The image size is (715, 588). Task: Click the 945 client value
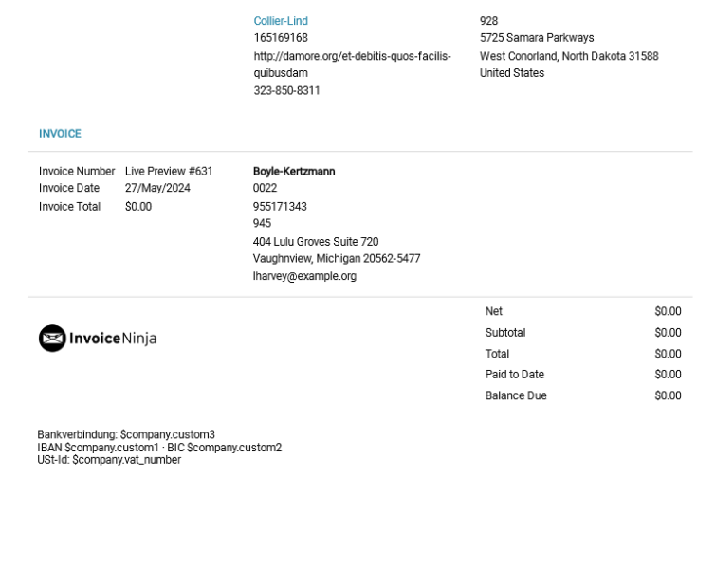pyautogui.click(x=262, y=223)
